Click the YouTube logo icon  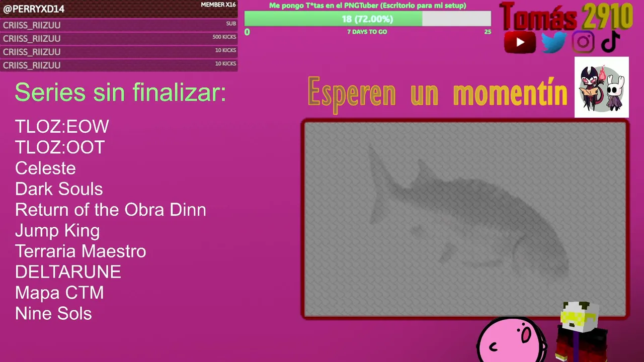(520, 42)
